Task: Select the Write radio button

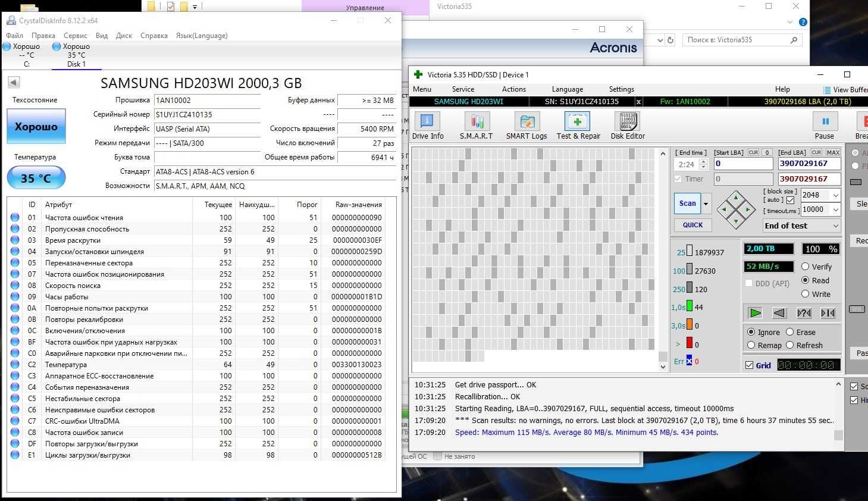Action: click(806, 294)
